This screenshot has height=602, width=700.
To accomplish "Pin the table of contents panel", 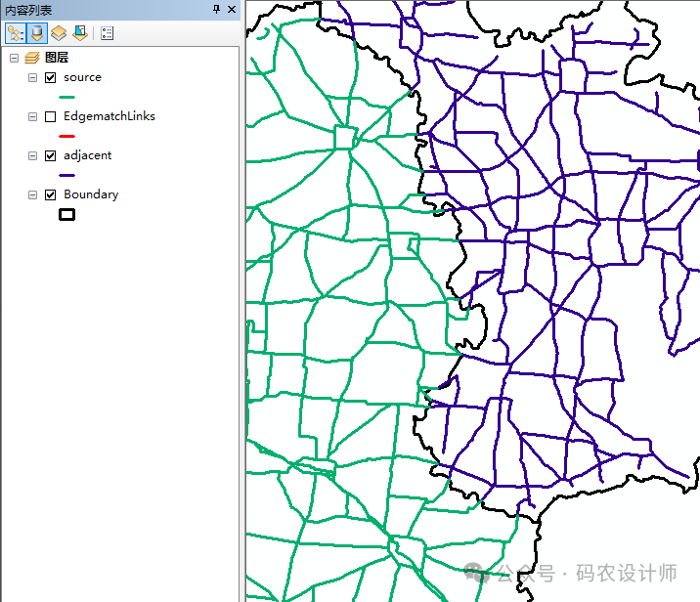I will click(216, 9).
